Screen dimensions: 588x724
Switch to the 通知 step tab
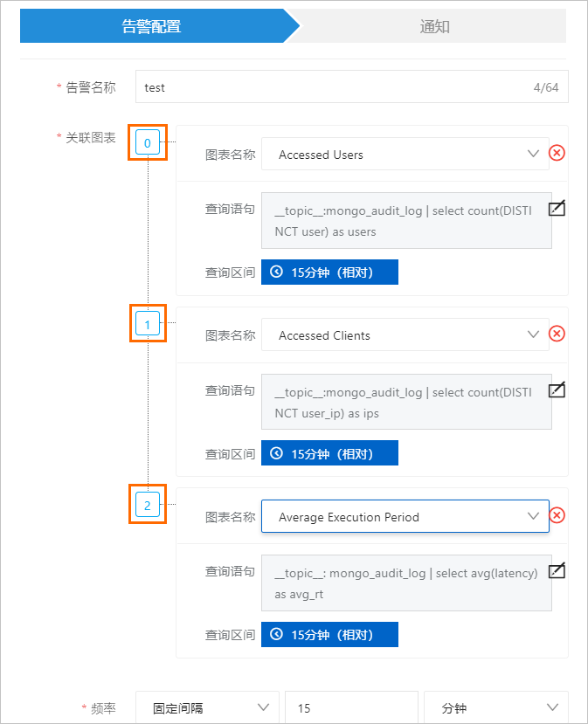[434, 26]
